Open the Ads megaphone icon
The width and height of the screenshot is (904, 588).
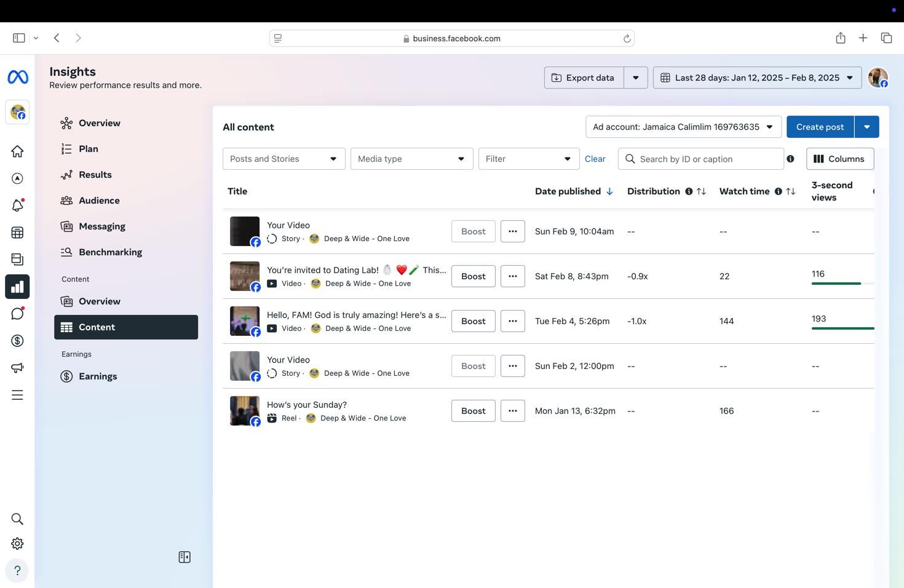point(17,368)
